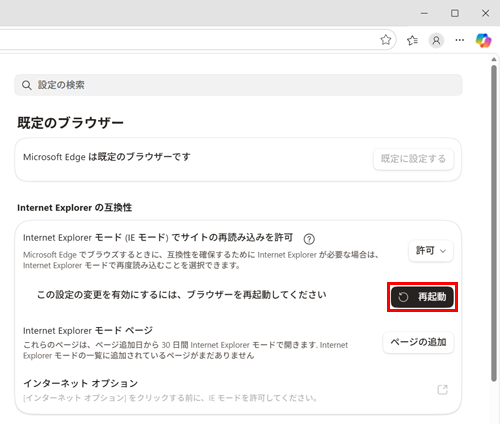The image size is (500, 424).
Task: Click the インターネット オプション label
Action: click(x=80, y=383)
